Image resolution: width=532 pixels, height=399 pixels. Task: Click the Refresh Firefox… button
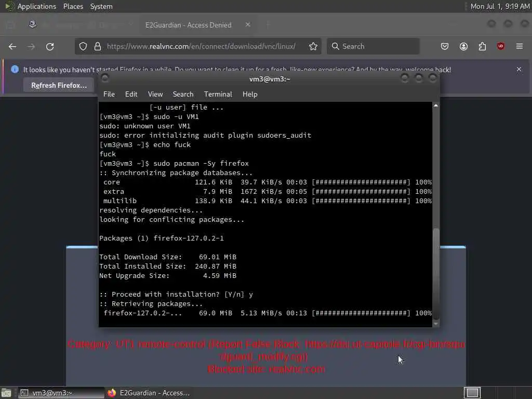tap(59, 85)
